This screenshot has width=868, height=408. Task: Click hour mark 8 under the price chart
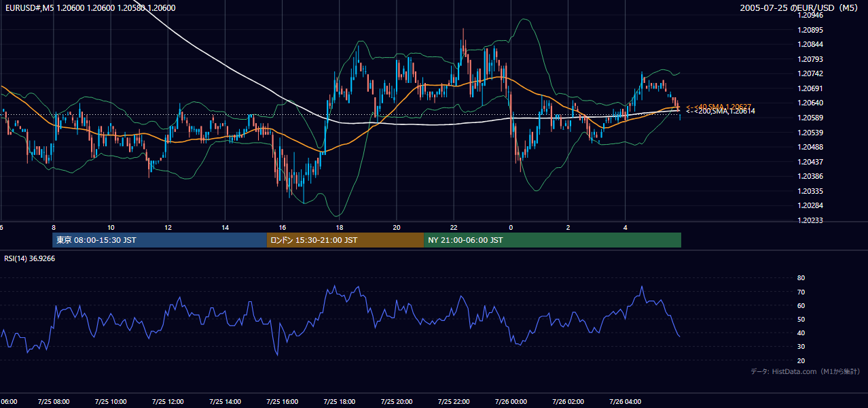53,228
